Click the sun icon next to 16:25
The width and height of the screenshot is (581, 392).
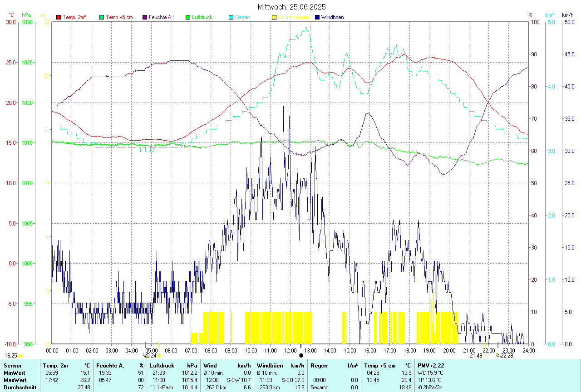20,356
